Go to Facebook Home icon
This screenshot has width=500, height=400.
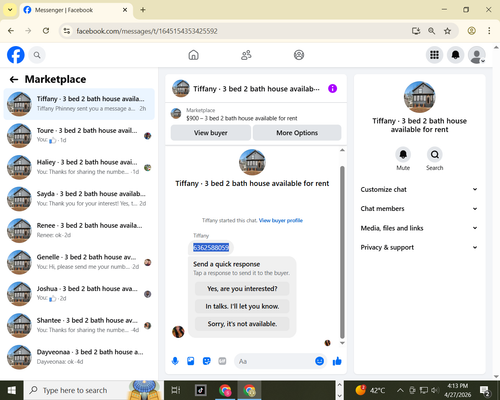[193, 55]
